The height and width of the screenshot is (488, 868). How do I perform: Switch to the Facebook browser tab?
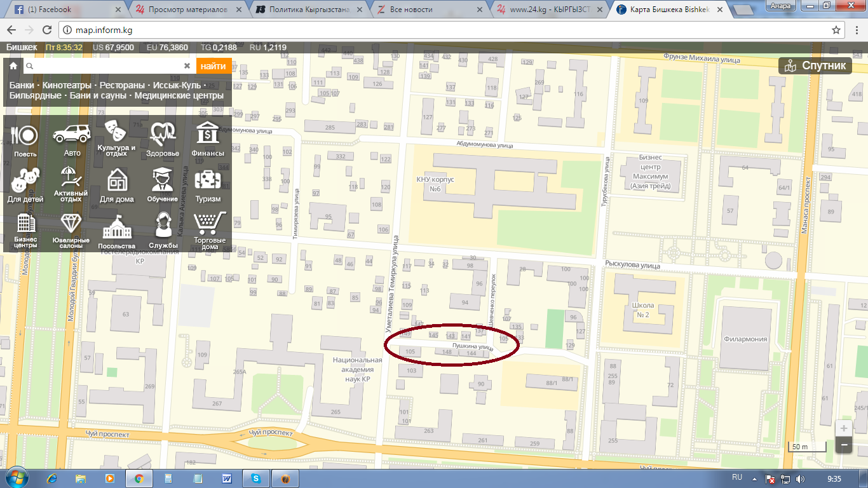tap(64, 10)
